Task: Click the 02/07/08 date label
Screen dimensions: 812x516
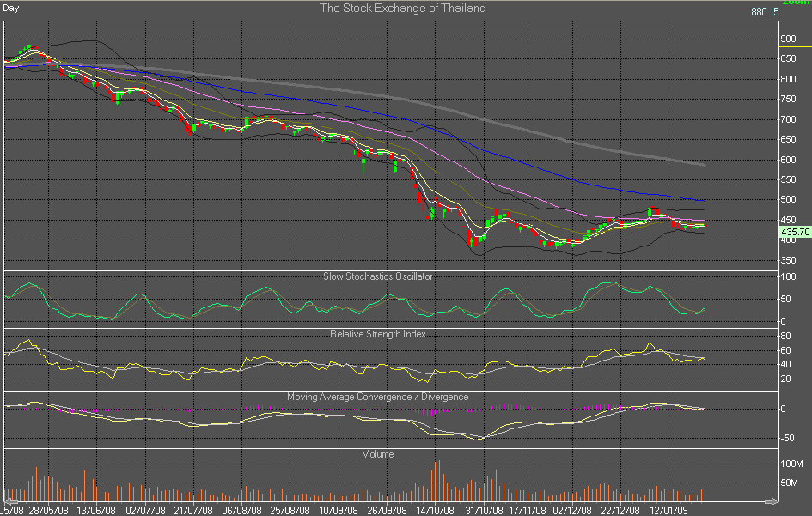Action: click(145, 510)
